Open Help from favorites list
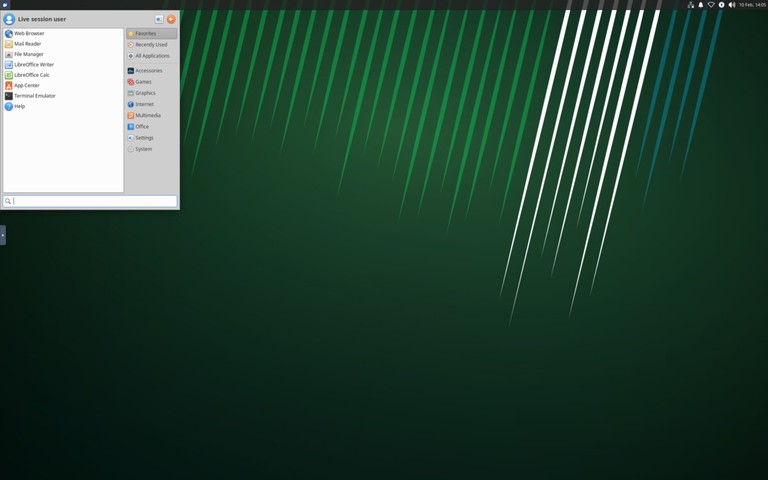The height and width of the screenshot is (480, 768). click(x=63, y=106)
